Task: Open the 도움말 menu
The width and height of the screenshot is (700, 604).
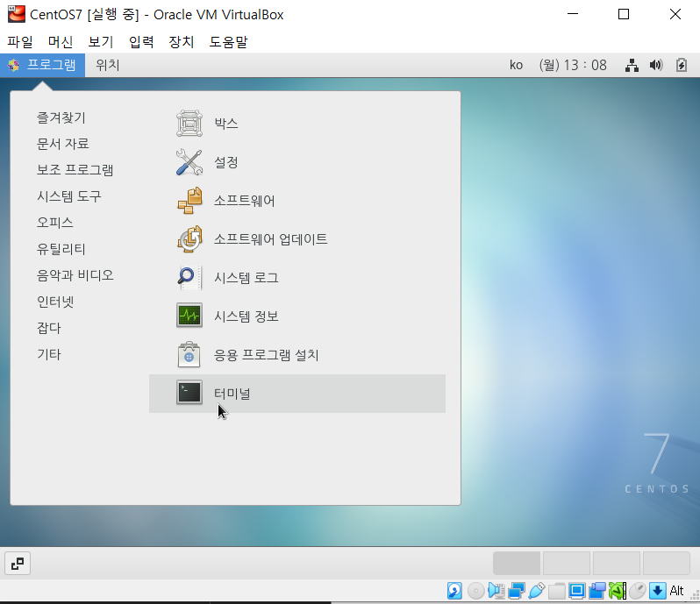Action: (x=228, y=42)
